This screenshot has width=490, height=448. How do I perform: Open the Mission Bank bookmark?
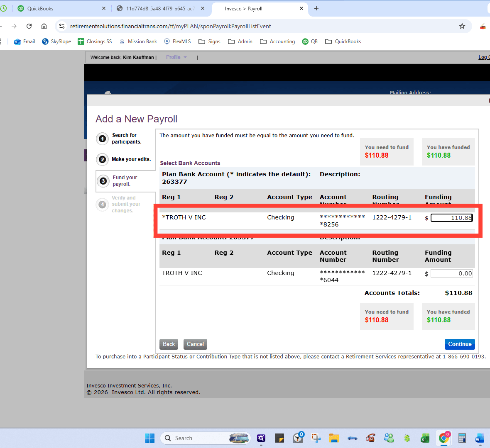(x=138, y=41)
